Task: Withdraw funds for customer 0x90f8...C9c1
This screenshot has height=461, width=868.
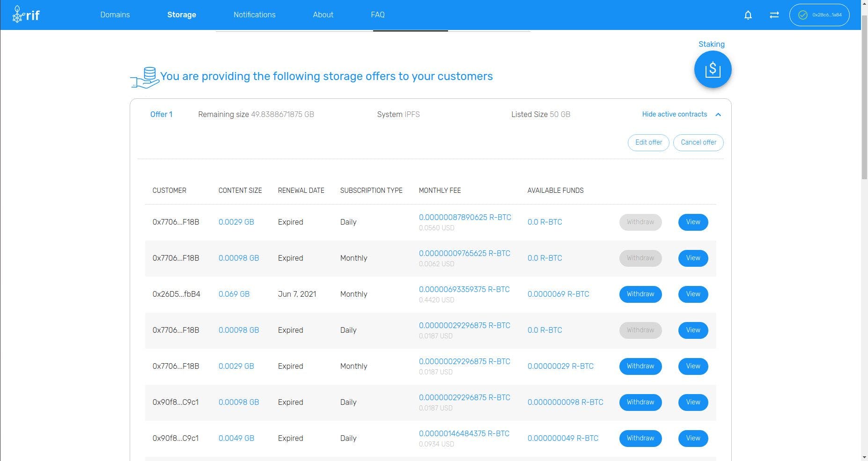Action: coord(640,402)
